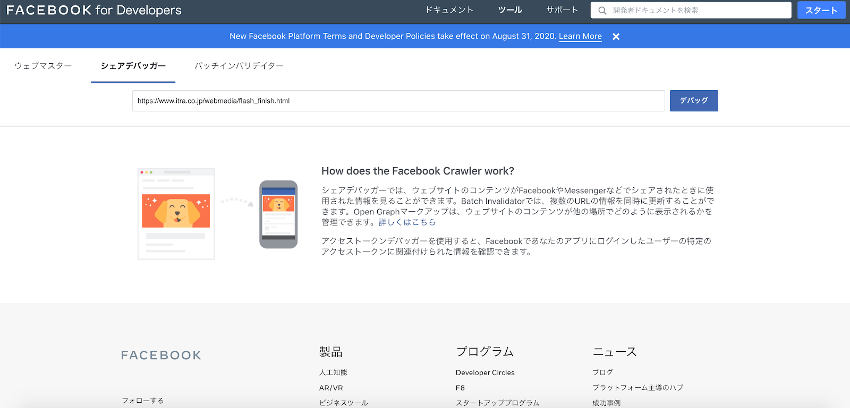Open the AR/VR footer link
This screenshot has width=850, height=408.
pos(331,388)
